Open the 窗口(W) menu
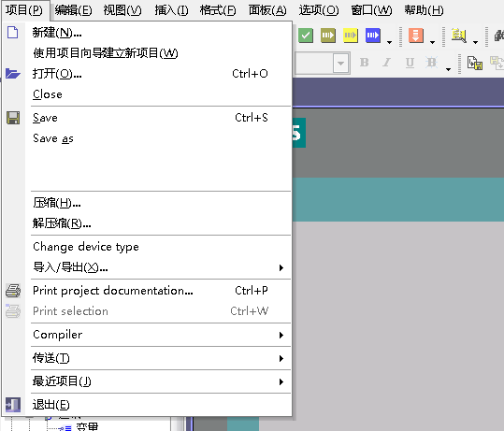This screenshot has width=504, height=431. (371, 10)
